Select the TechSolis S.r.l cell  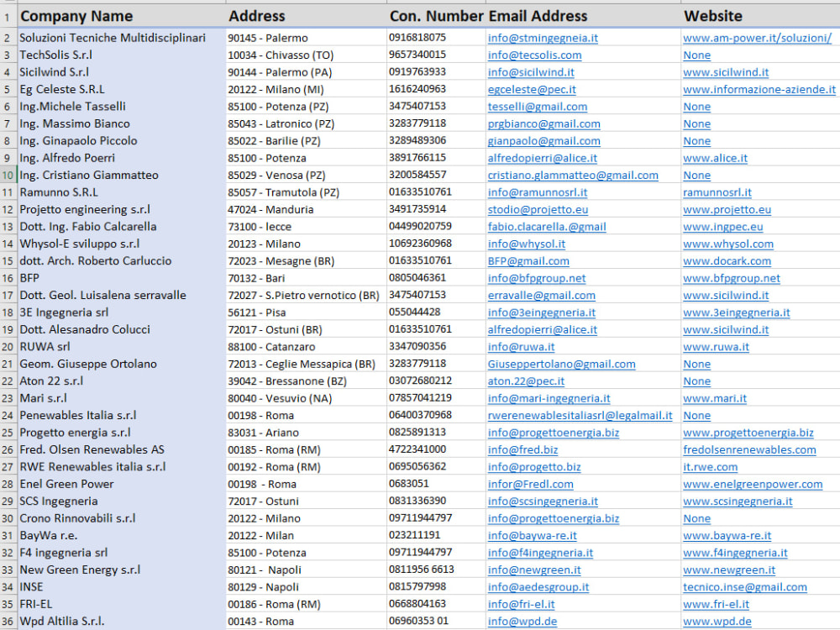coord(122,55)
